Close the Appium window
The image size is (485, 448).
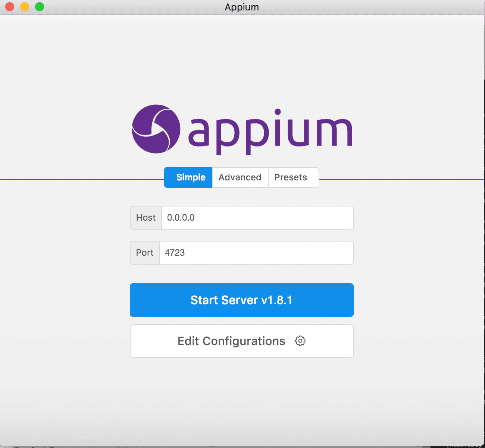[x=10, y=7]
